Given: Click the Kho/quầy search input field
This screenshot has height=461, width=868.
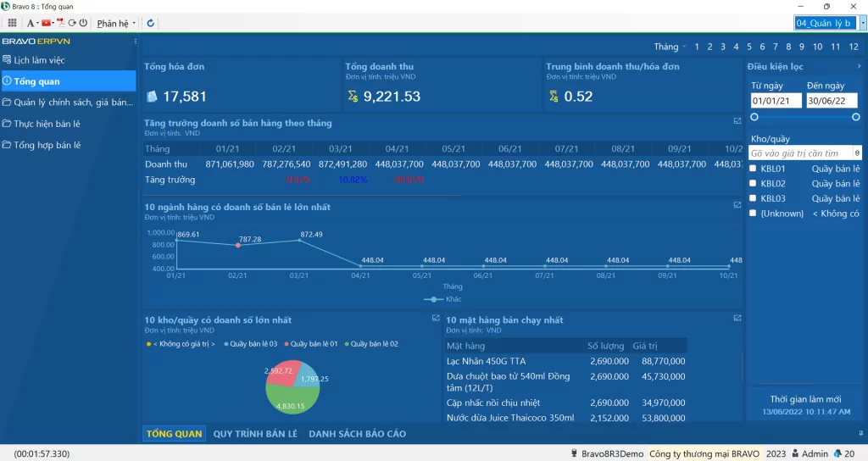Looking at the screenshot, I should point(801,153).
